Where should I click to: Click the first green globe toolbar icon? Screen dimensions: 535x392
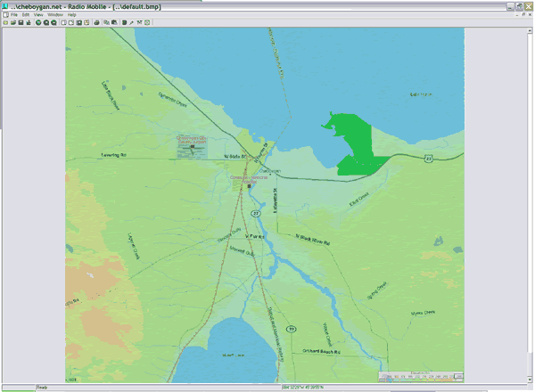pos(38,22)
